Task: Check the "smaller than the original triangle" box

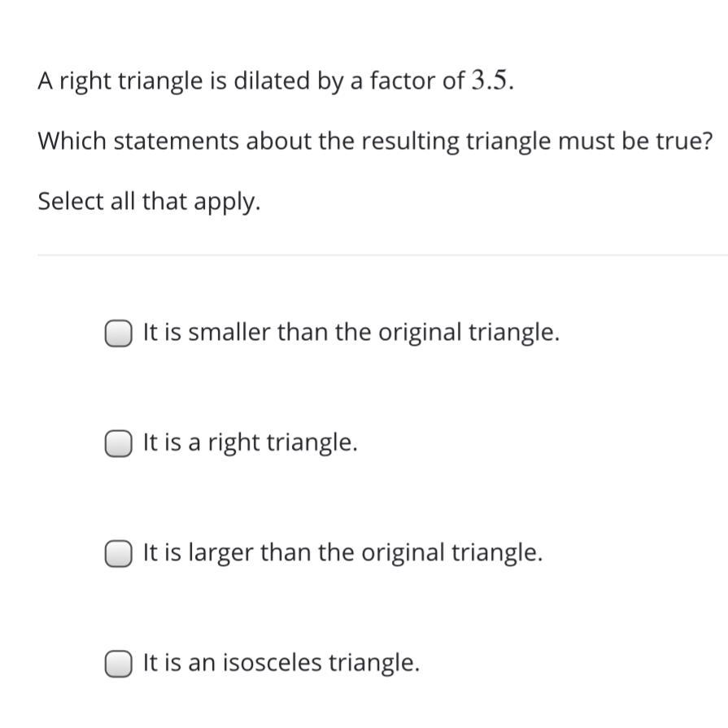Action: click(119, 333)
